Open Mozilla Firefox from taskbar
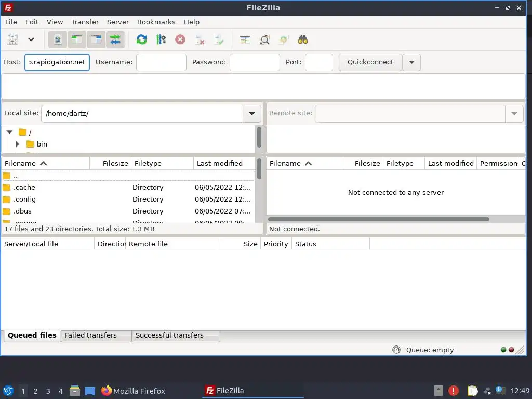 click(x=133, y=391)
